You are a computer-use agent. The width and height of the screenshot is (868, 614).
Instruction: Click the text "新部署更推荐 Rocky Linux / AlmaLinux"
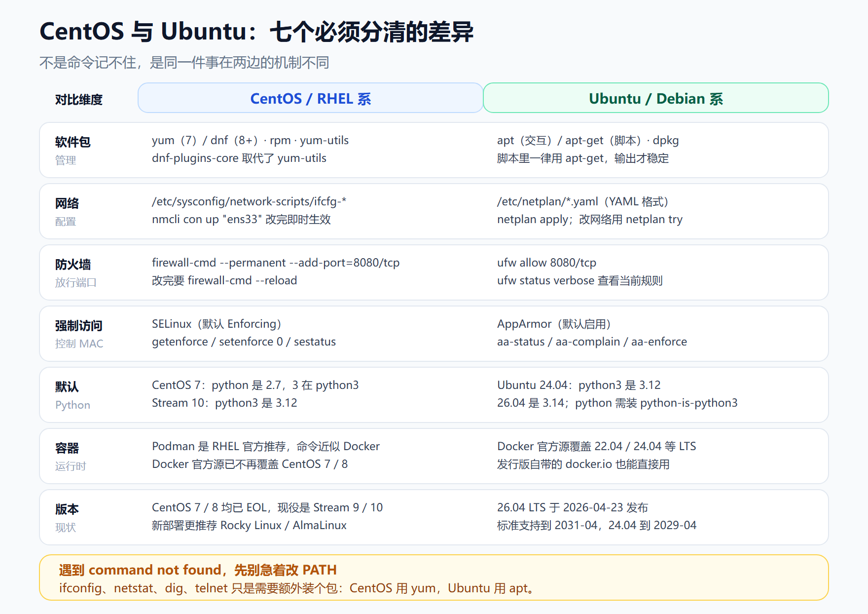249,526
